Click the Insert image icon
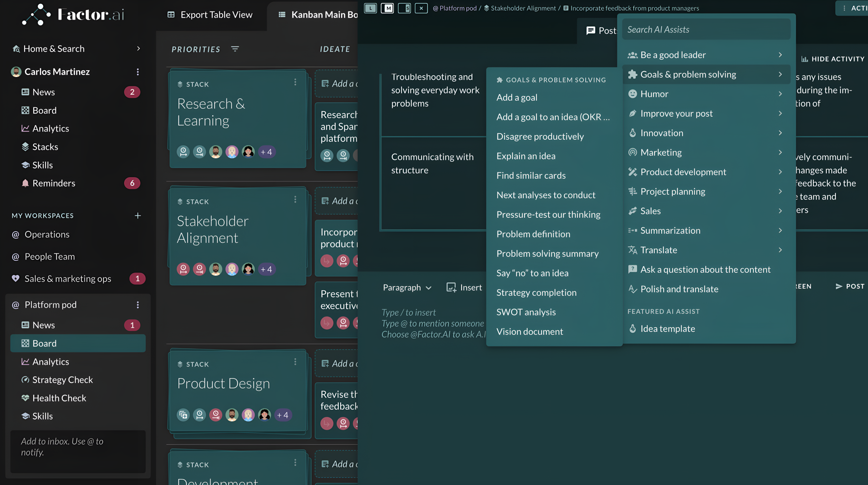This screenshot has height=485, width=868. (451, 288)
